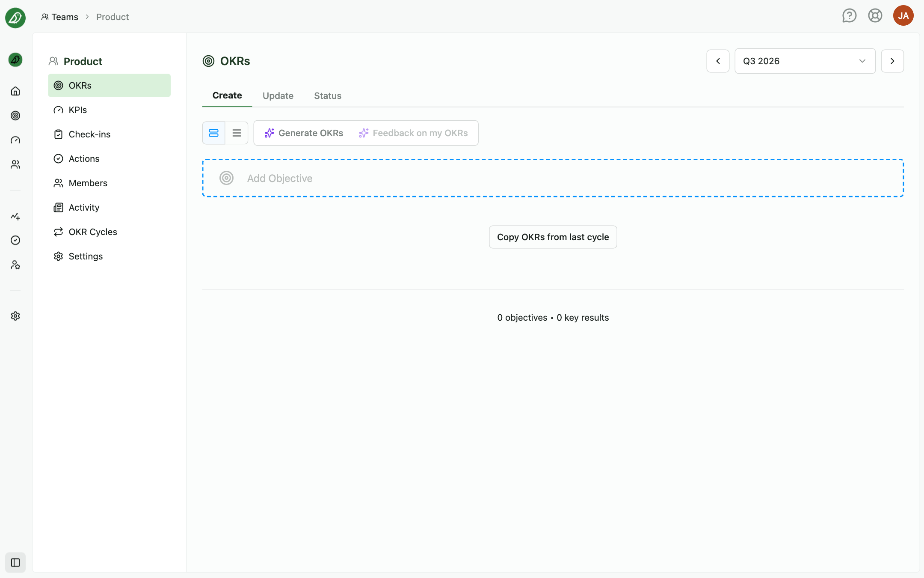Click the green leaf app logo
The width and height of the screenshot is (924, 578).
(15, 18)
